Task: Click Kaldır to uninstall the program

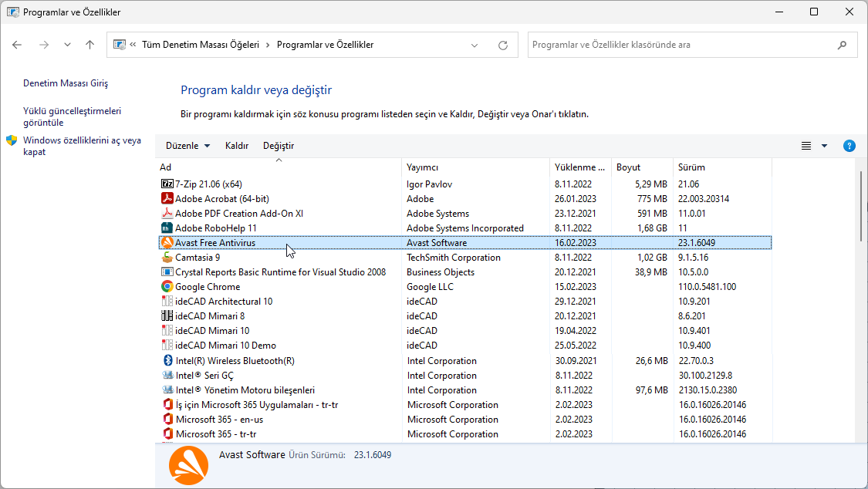Action: point(237,146)
